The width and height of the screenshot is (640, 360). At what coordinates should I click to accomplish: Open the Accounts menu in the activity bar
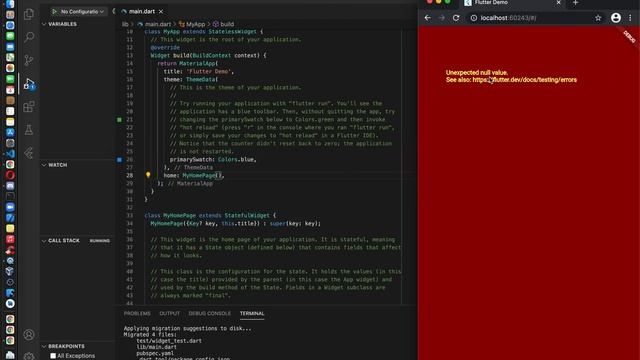click(x=29, y=335)
